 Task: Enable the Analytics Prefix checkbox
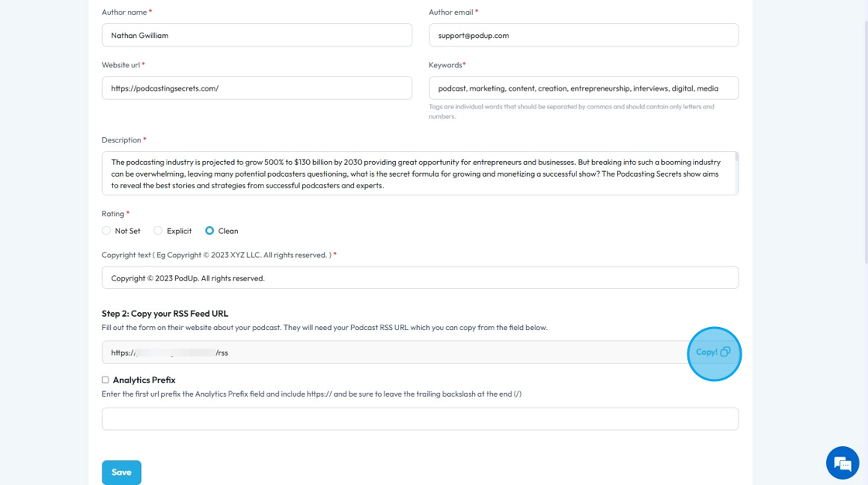coord(105,380)
